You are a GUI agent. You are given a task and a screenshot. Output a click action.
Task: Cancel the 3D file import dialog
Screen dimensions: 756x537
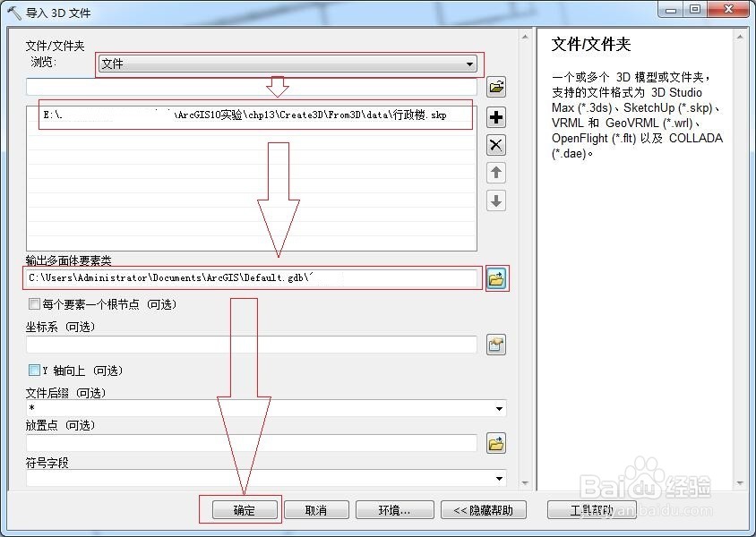[316, 508]
